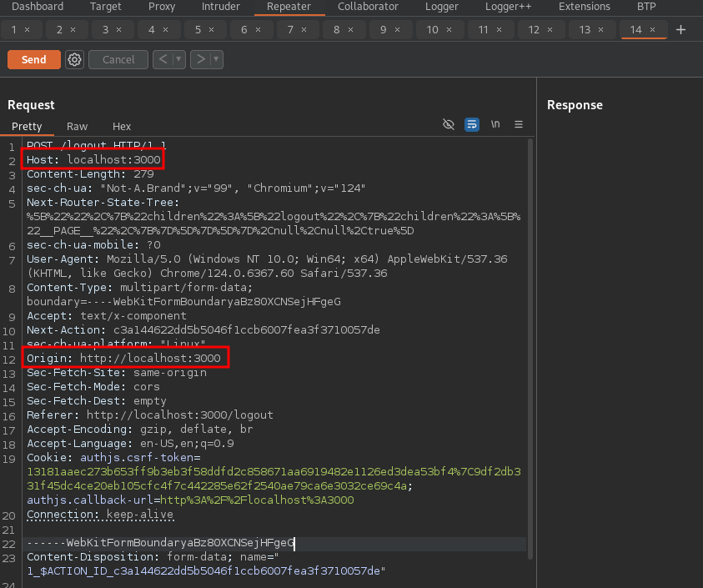Viewport: 703px width, 588px height.
Task: Select Repeater request tab 10
Action: pos(432,29)
